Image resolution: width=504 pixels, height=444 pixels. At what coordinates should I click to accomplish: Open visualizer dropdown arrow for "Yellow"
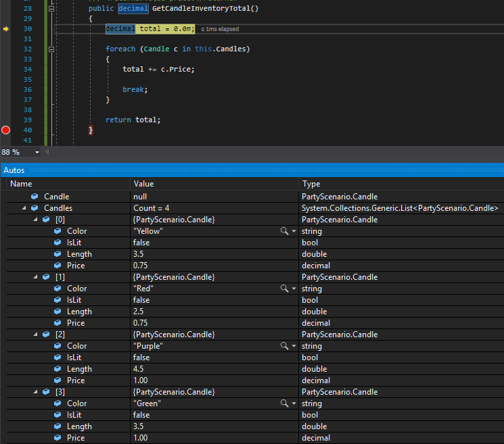(294, 231)
